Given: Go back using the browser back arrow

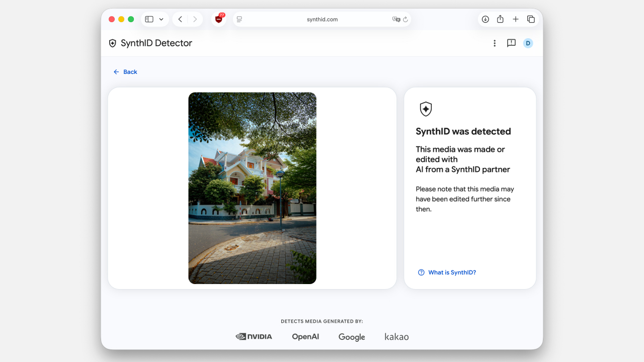Looking at the screenshot, I should (180, 19).
